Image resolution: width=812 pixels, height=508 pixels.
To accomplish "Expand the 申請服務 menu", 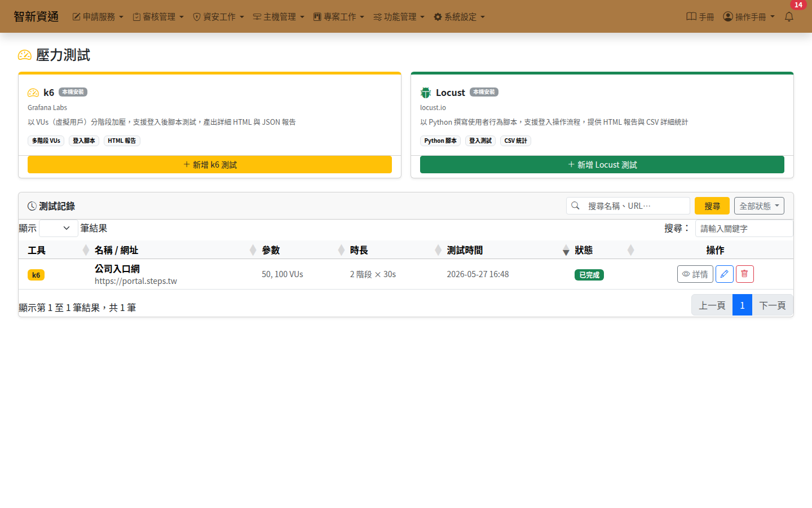I will pos(98,17).
